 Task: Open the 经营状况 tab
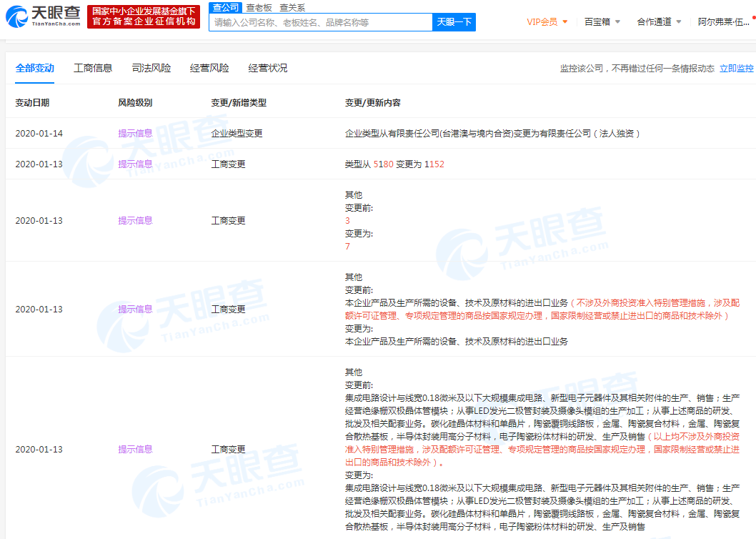[x=267, y=68]
